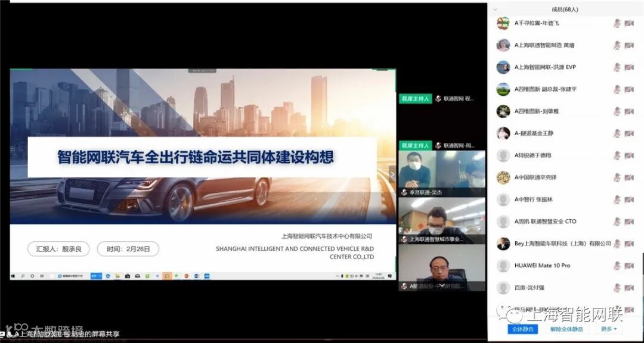Click the 成员(68人) panel title

click(565, 9)
